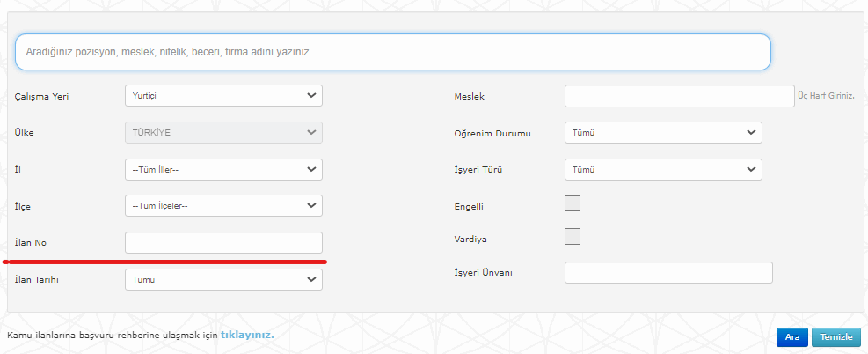Screen dimensions: 868x354
Task: Click the chevron arrow on İl dropdown
Action: [311, 169]
